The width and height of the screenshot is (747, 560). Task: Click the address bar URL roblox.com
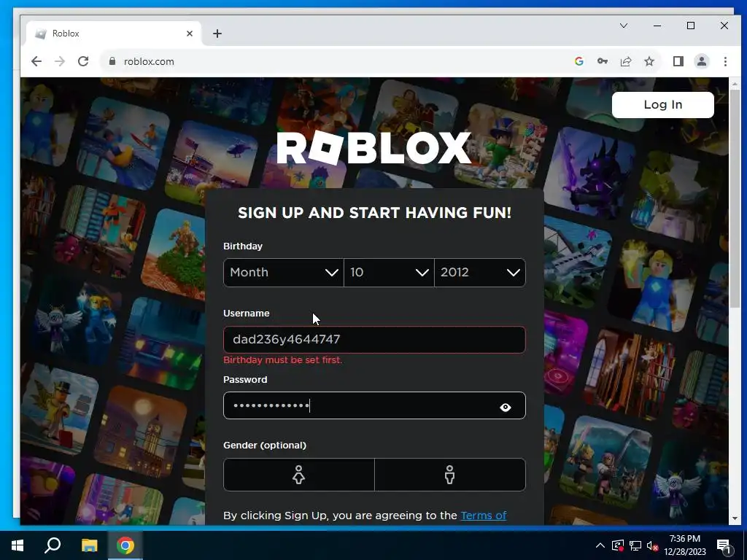149,61
